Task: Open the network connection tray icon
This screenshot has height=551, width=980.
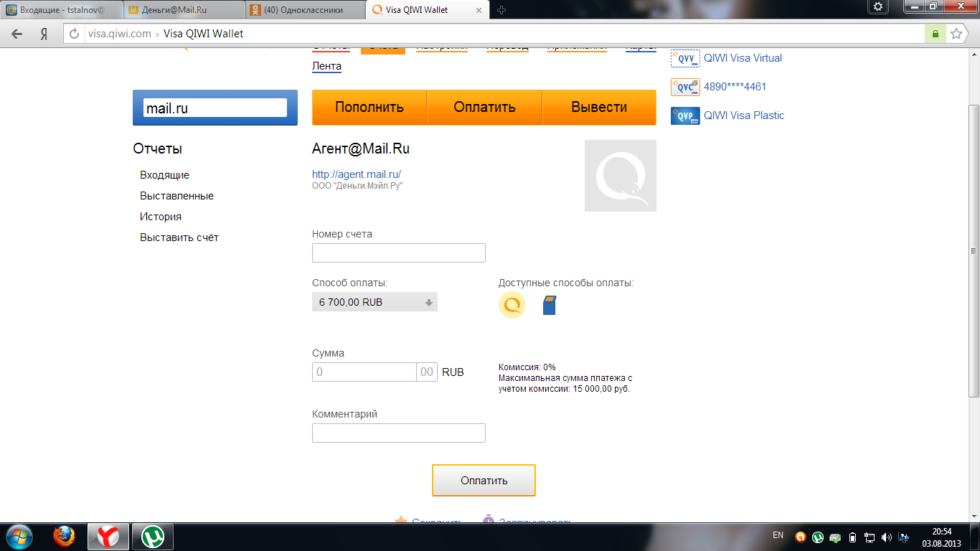Action: pyautogui.click(x=870, y=537)
